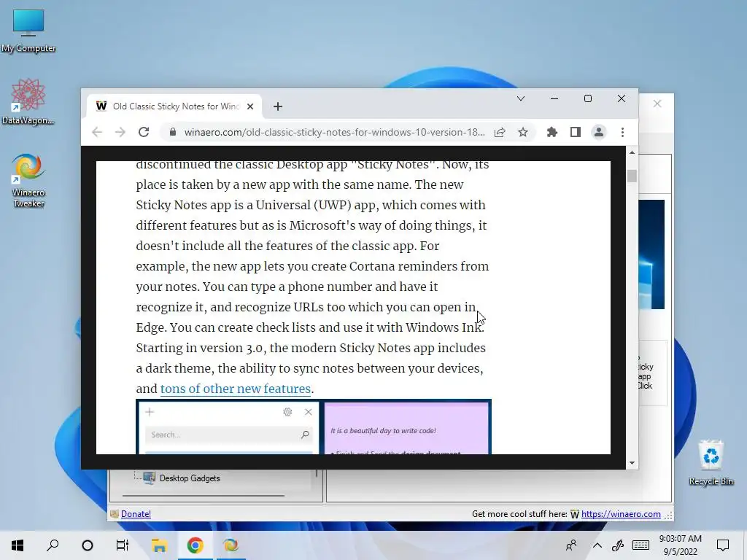Bookmark this tab with the star icon

[x=522, y=132]
